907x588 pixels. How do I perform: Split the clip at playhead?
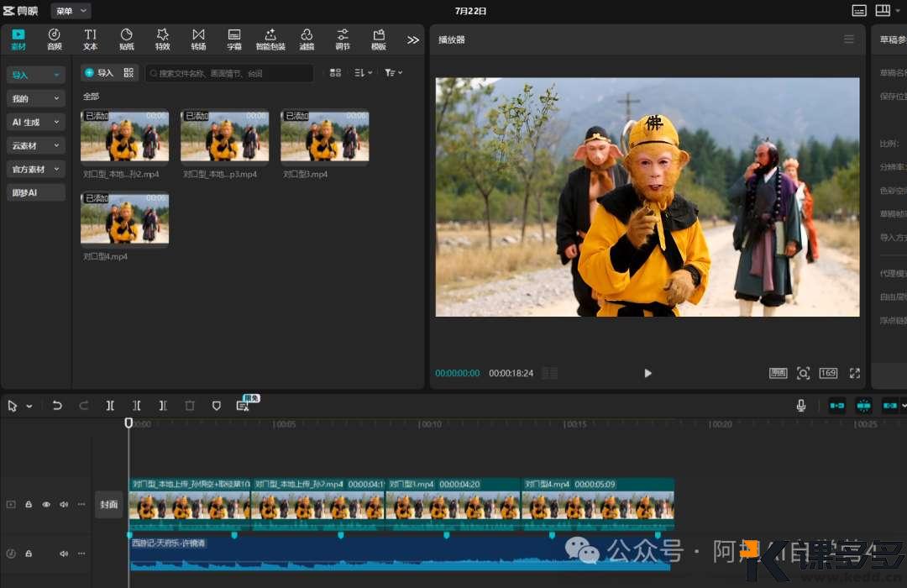point(110,406)
